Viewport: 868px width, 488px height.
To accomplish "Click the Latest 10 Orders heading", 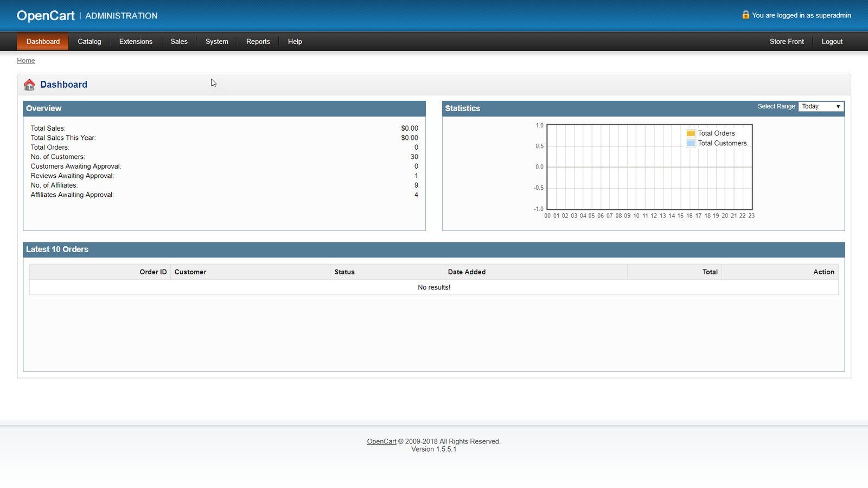I will click(57, 249).
